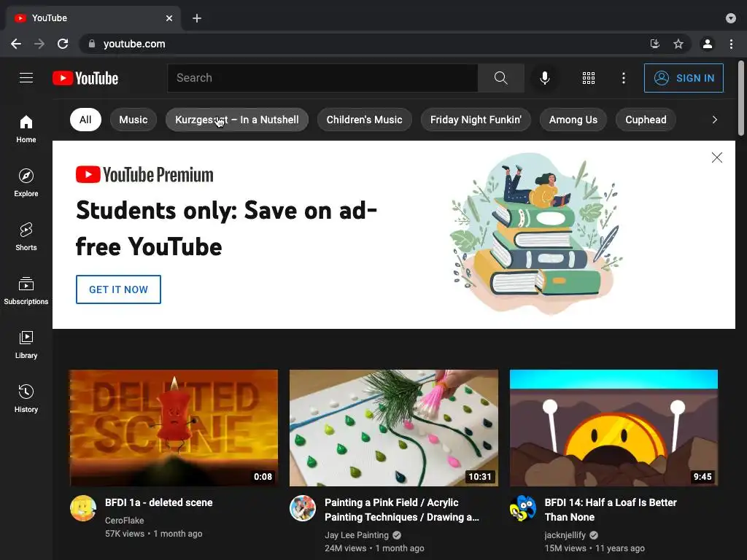Open Subscriptions in sidebar

[x=26, y=290]
